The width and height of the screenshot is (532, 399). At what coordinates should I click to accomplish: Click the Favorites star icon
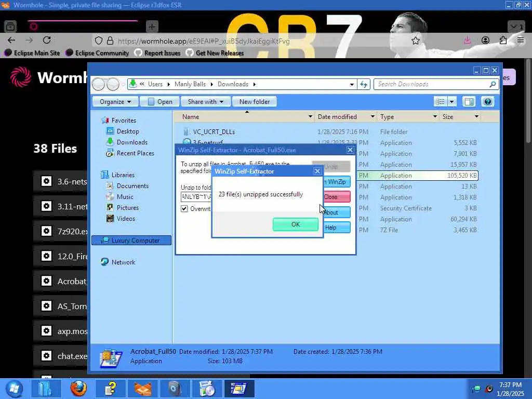click(104, 120)
